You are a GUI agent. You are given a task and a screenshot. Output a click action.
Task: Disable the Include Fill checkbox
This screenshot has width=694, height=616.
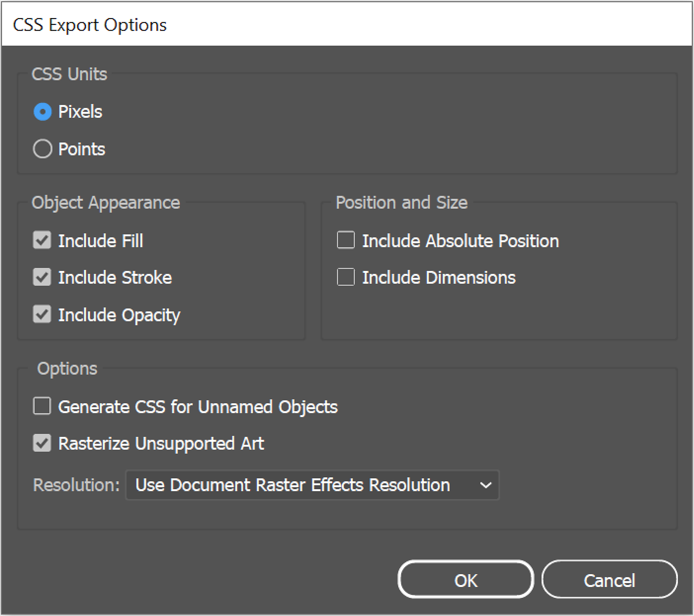point(42,241)
